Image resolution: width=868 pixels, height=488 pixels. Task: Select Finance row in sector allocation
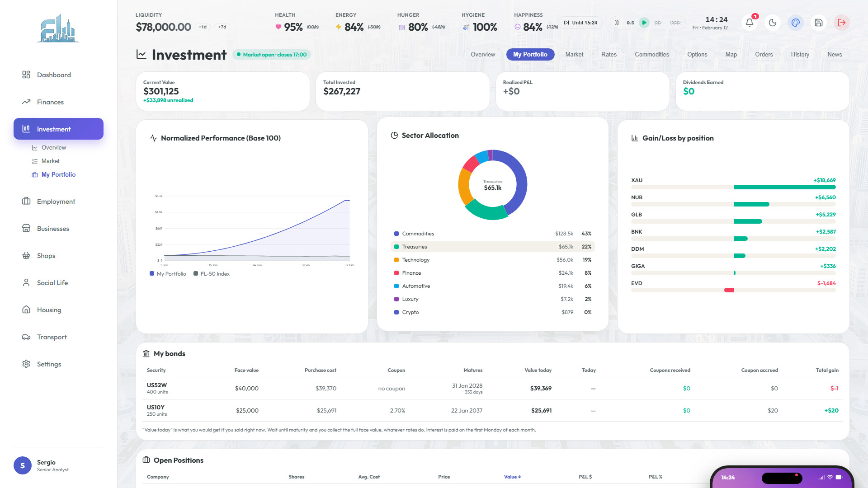tap(493, 273)
